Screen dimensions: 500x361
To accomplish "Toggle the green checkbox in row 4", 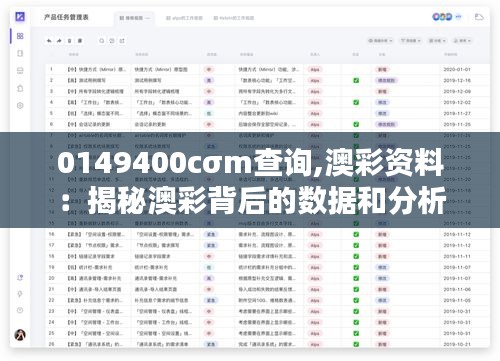I will (x=356, y=102).
